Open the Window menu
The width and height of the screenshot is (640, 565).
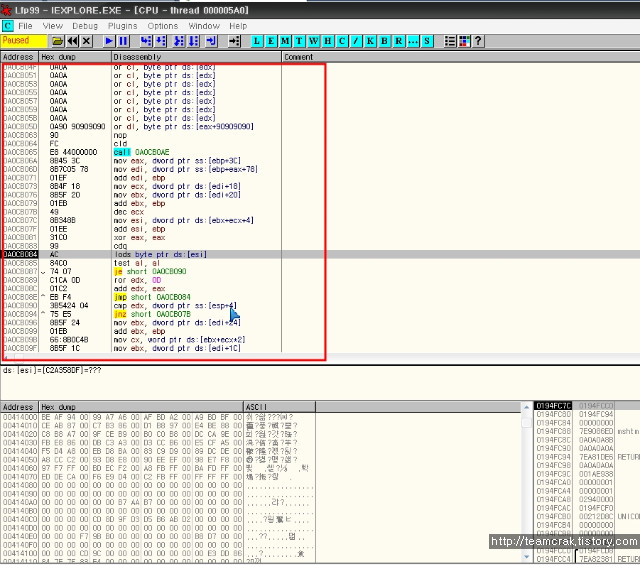tap(204, 26)
